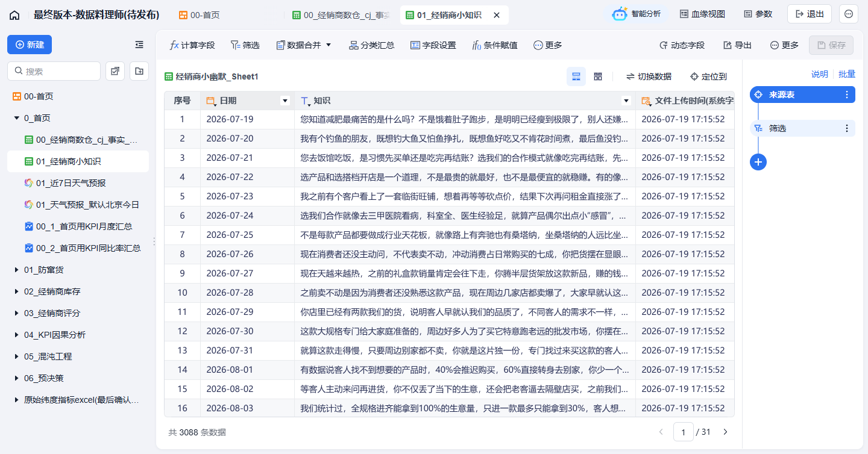Click the 批量 link
The height and width of the screenshot is (454, 868).
tap(847, 74)
